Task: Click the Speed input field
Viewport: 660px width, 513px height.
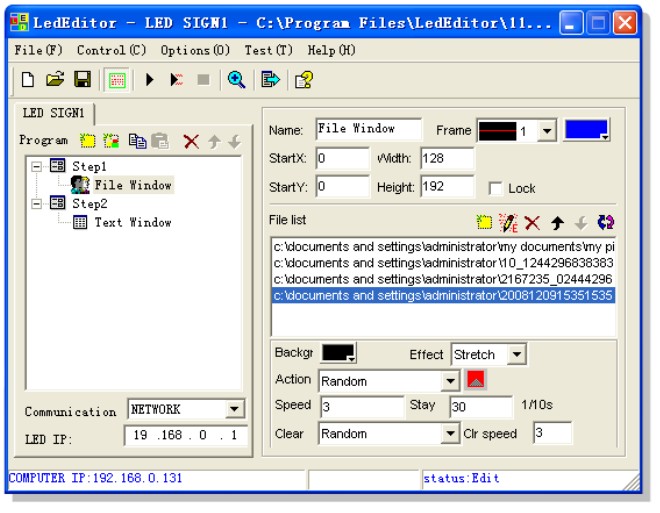Action: point(362,407)
